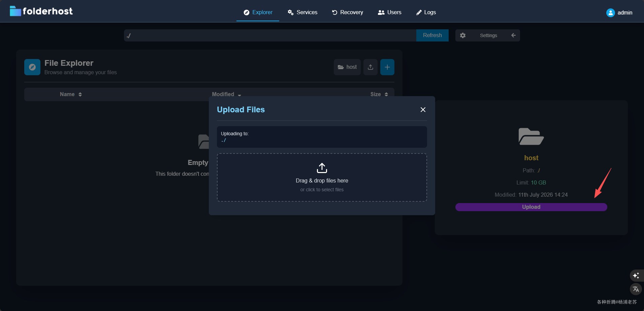Open the Users tab
The image size is (644, 311).
(390, 12)
